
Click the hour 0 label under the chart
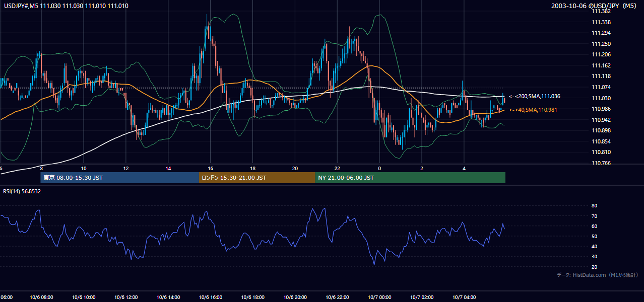[x=379, y=168]
